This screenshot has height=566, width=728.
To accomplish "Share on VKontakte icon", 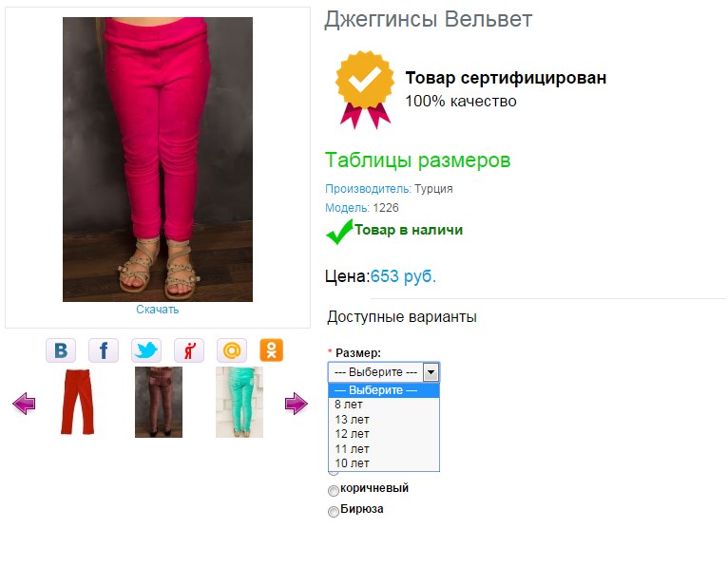I will tap(61, 350).
